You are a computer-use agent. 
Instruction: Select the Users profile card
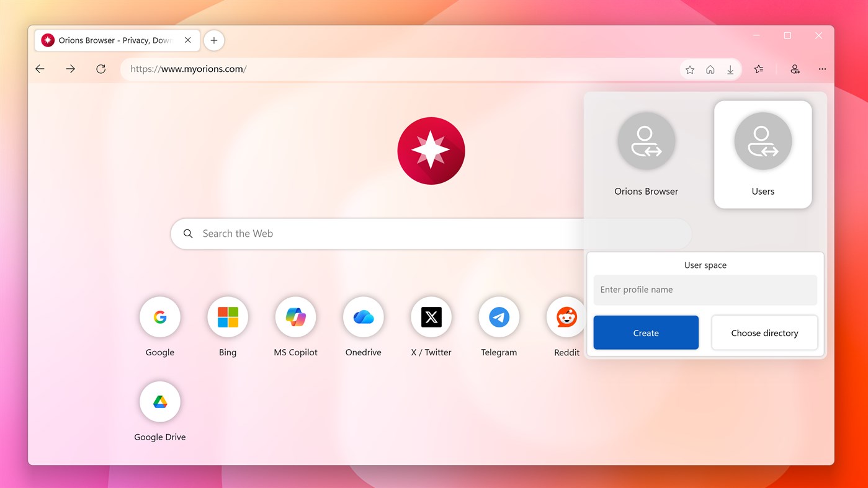tap(763, 154)
